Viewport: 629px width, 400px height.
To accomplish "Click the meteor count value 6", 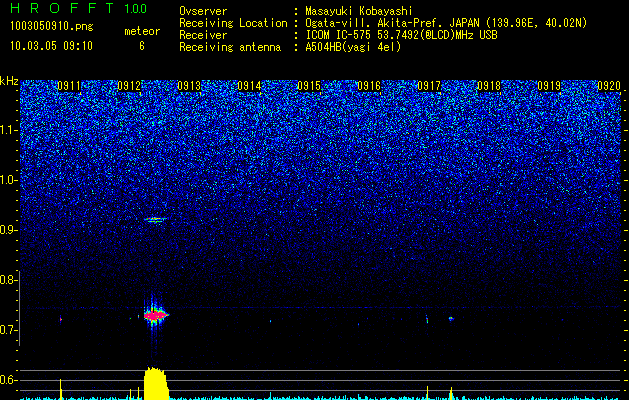I will click(x=142, y=46).
